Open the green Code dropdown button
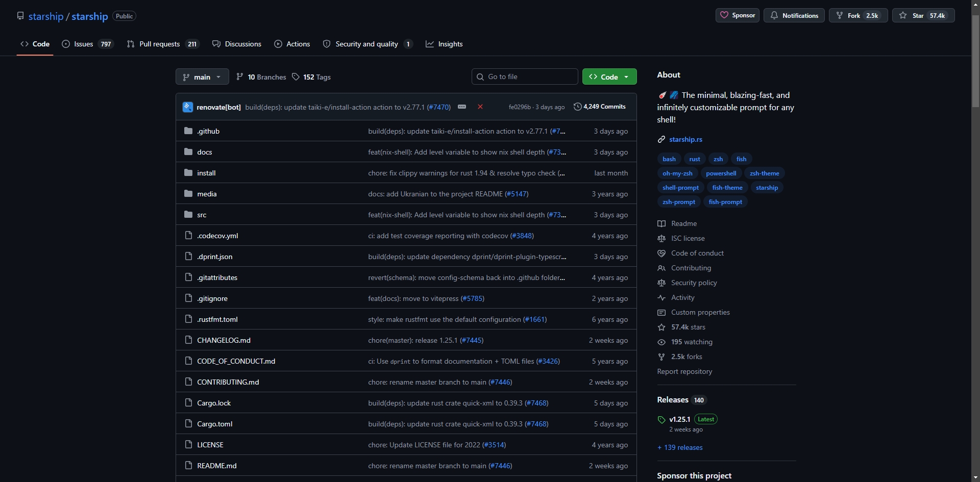This screenshot has width=980, height=482. pos(609,77)
